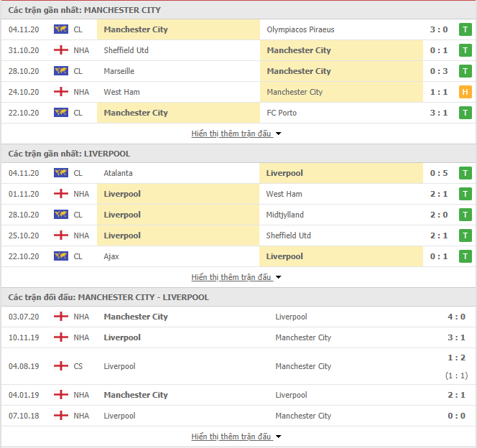Expand more Liverpool recent matches
This screenshot has height=448, width=477.
click(x=236, y=277)
